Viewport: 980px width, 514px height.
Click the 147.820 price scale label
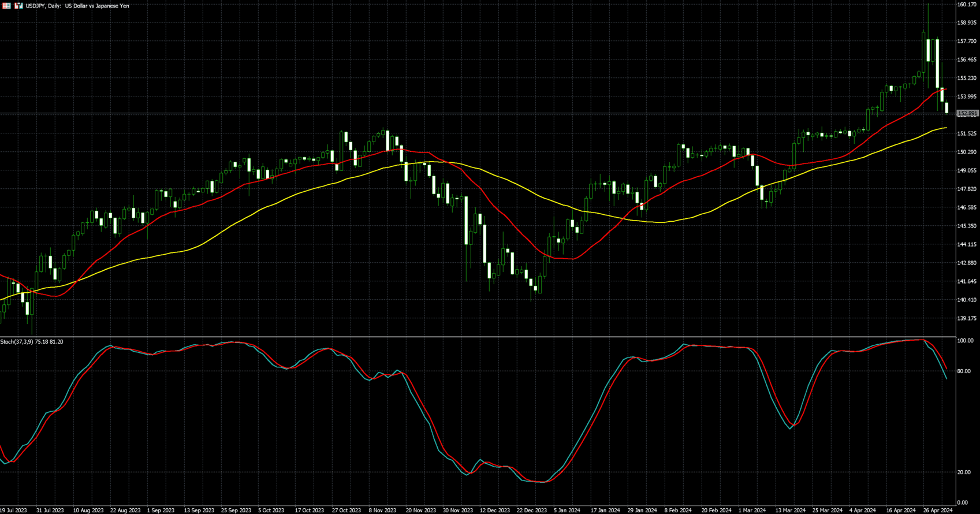pos(967,189)
